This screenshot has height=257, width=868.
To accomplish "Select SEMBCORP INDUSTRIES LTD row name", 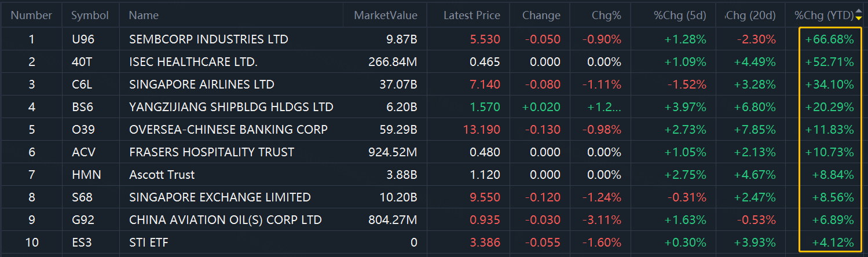I will [x=208, y=39].
